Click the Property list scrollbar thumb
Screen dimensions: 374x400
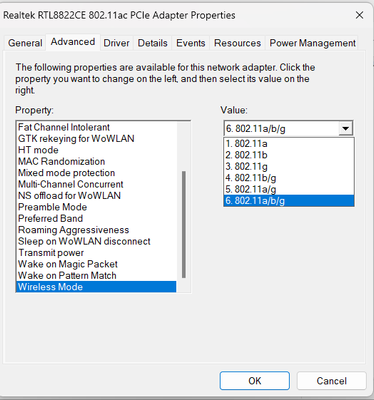[184, 224]
